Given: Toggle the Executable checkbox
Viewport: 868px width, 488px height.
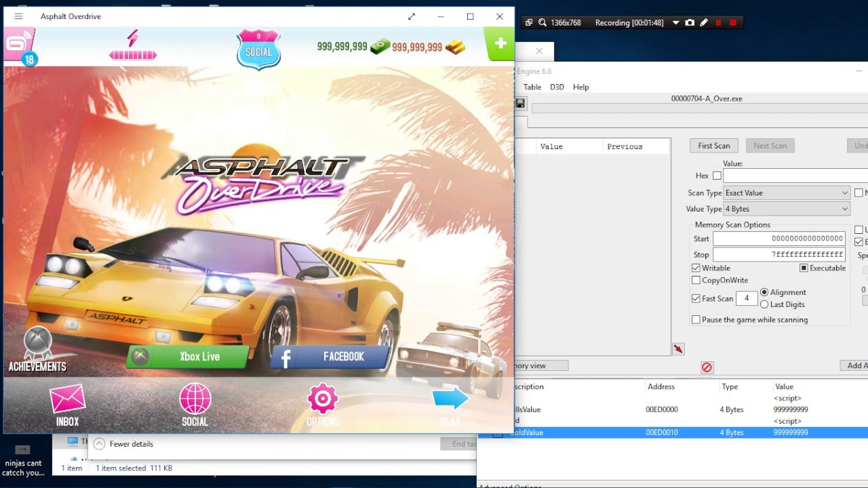Looking at the screenshot, I should (x=804, y=268).
